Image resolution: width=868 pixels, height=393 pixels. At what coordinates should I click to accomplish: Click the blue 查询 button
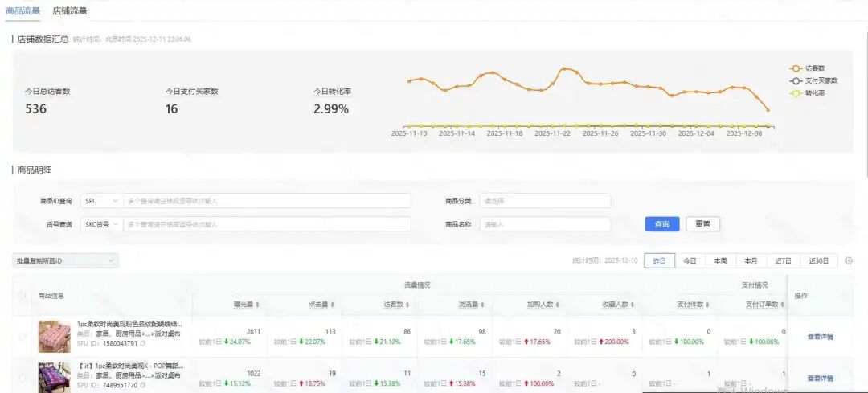(662, 224)
